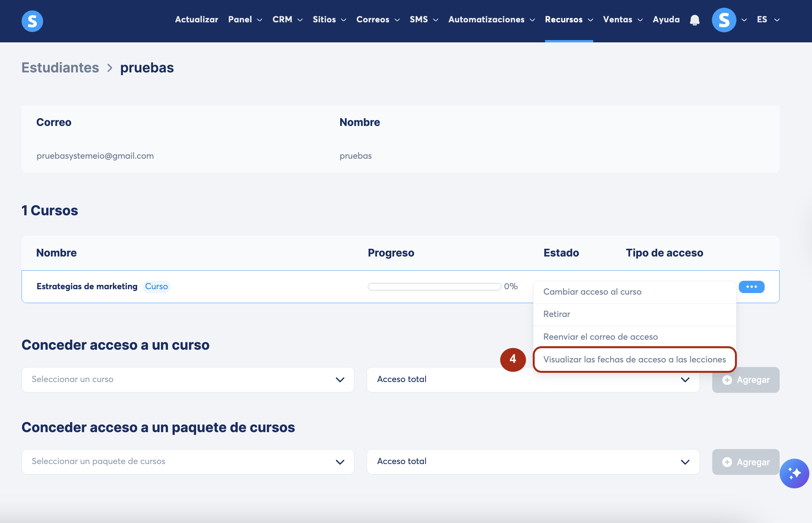Image resolution: width=812 pixels, height=523 pixels.
Task: Click the three-dots course actions button
Action: point(751,287)
